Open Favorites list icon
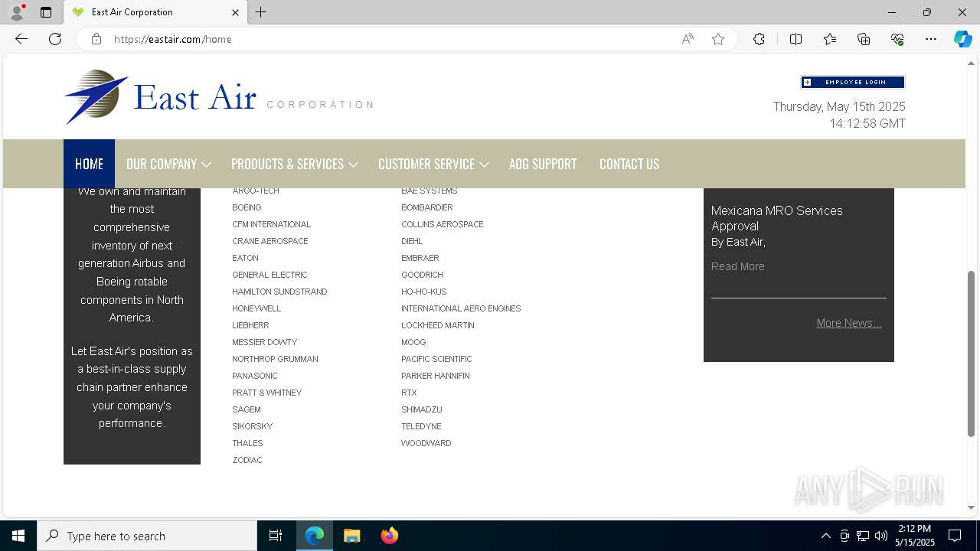980x551 pixels. pos(830,39)
